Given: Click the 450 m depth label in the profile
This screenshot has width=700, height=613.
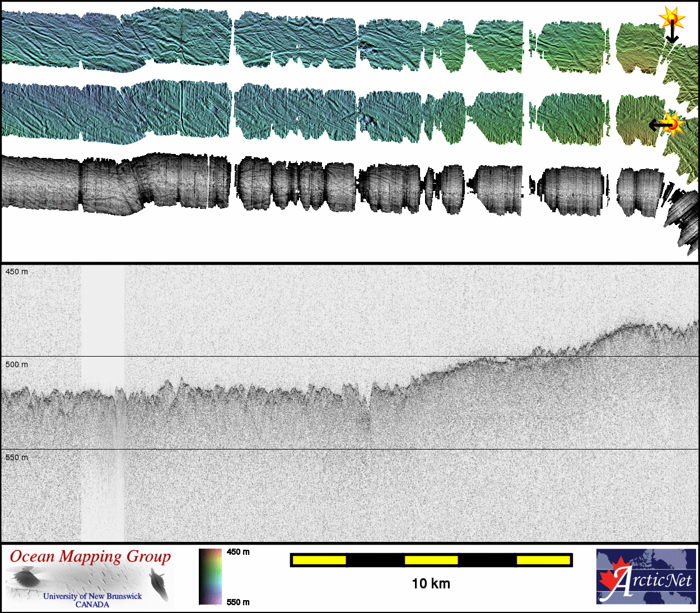Looking at the screenshot, I should [17, 272].
